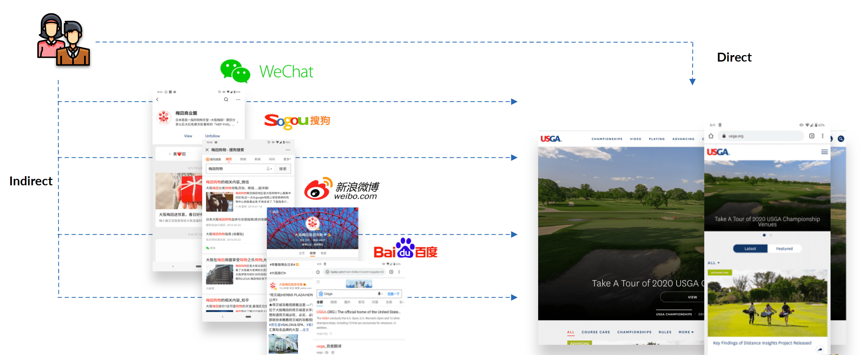
Task: Open result 梅田购物的相关内容_微信
Action: 227,182
